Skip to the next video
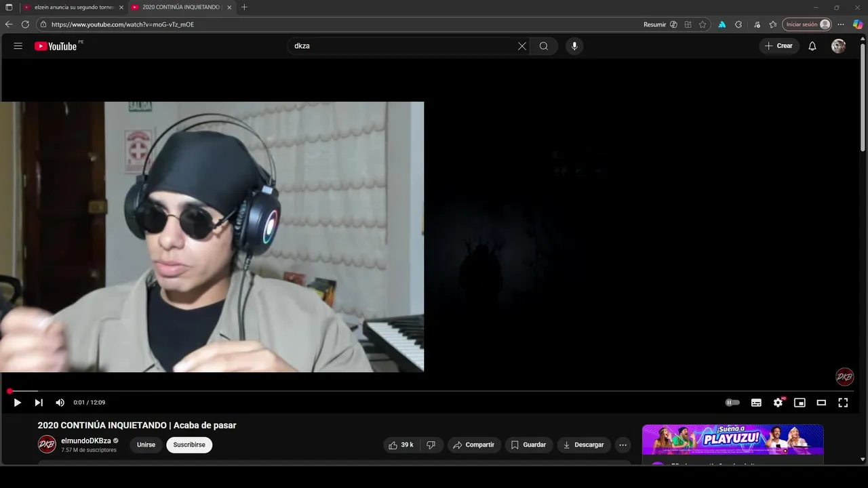Image resolution: width=868 pixels, height=488 pixels. point(39,403)
